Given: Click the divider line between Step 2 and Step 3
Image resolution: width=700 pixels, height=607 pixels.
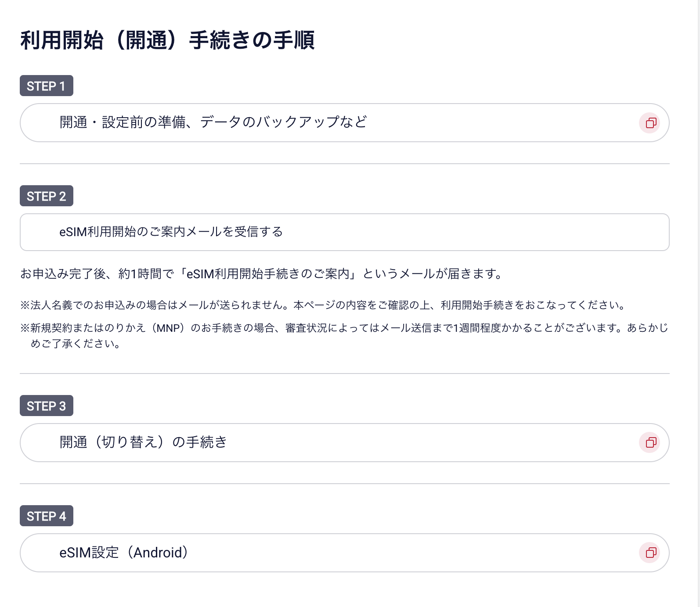Looking at the screenshot, I should pyautogui.click(x=344, y=374).
